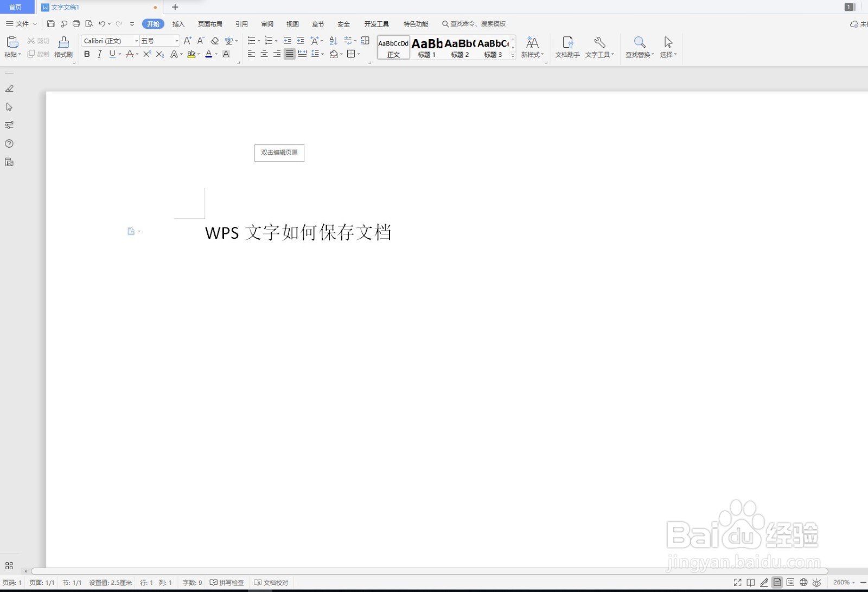This screenshot has height=592, width=868.
Task: Decrease font size with A- icon
Action: coord(201,41)
